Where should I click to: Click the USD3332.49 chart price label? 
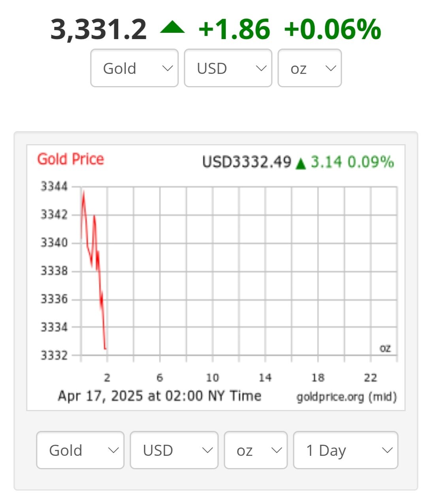247,162
